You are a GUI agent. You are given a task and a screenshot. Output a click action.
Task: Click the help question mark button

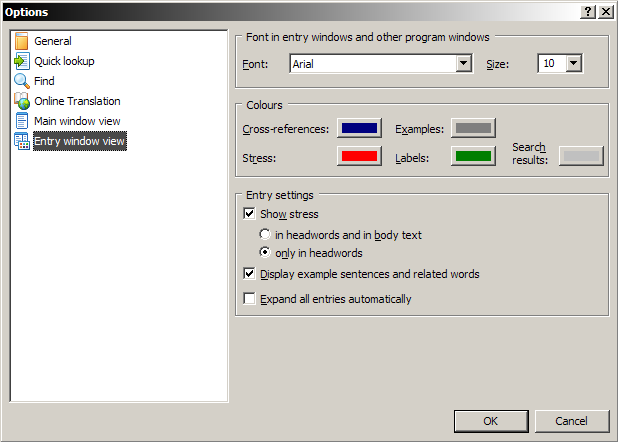pyautogui.click(x=587, y=11)
